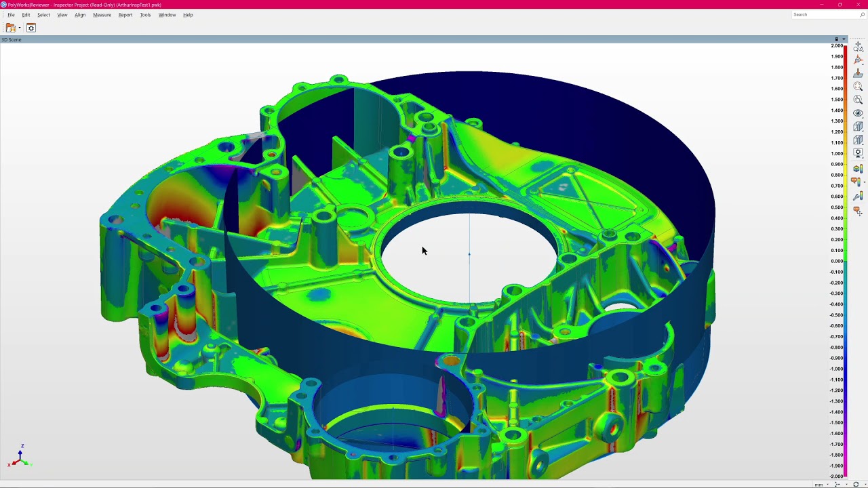
Task: Click the mm units indicator in status bar
Action: click(x=818, y=485)
